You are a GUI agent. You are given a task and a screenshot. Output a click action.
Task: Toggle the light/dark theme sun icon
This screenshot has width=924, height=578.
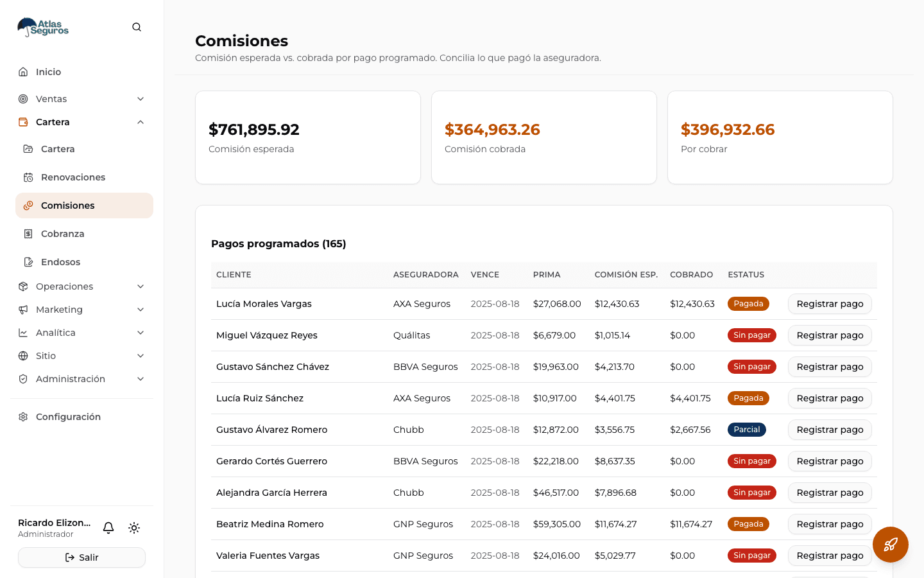point(134,528)
